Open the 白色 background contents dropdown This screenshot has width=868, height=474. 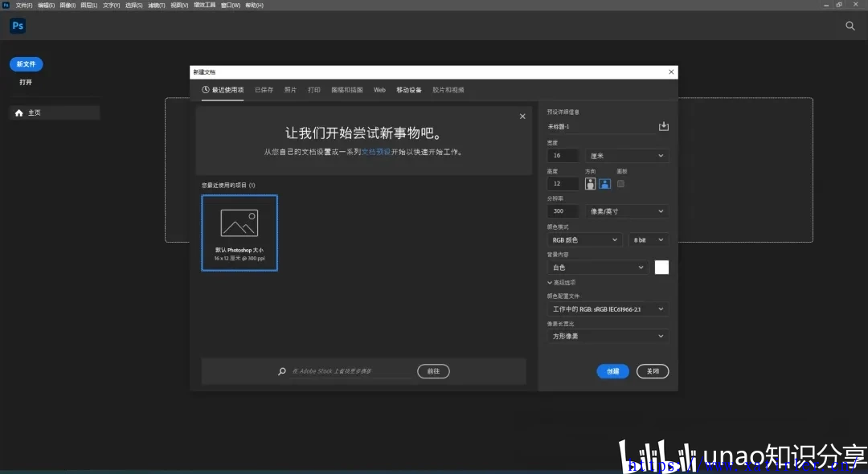597,268
